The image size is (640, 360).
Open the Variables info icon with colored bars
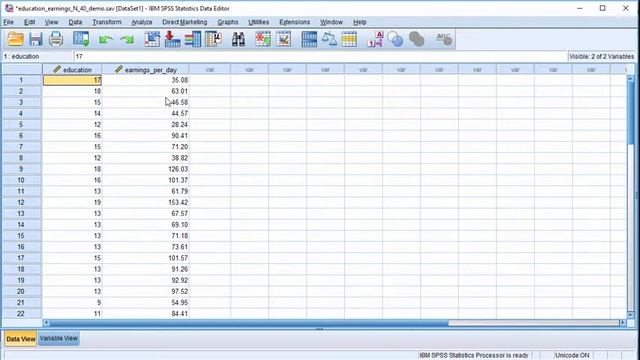(x=193, y=39)
